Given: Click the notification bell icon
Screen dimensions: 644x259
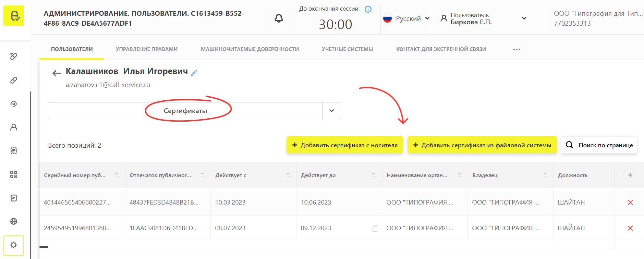Looking at the screenshot, I should (x=279, y=18).
